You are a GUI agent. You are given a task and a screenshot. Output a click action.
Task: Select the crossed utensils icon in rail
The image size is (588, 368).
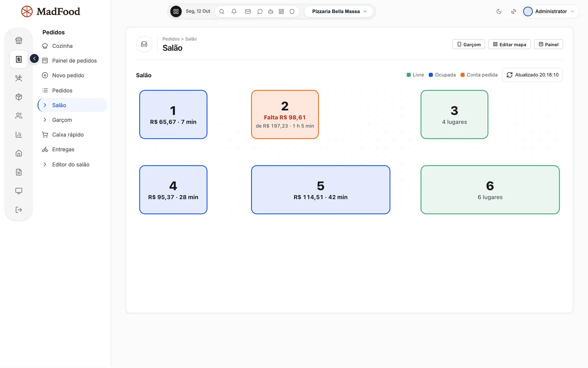[19, 78]
